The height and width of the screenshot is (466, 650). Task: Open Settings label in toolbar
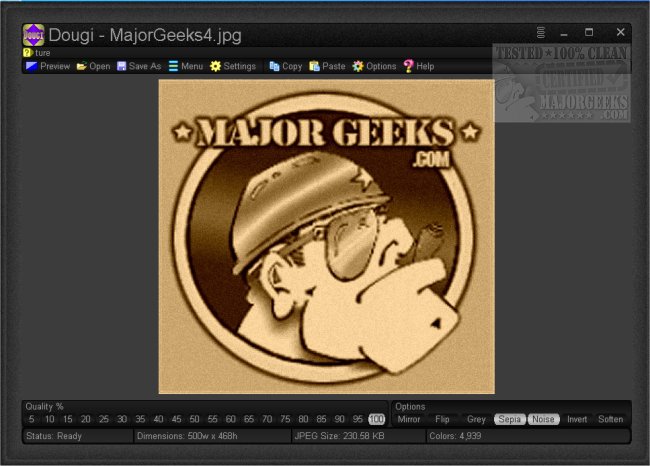point(240,66)
